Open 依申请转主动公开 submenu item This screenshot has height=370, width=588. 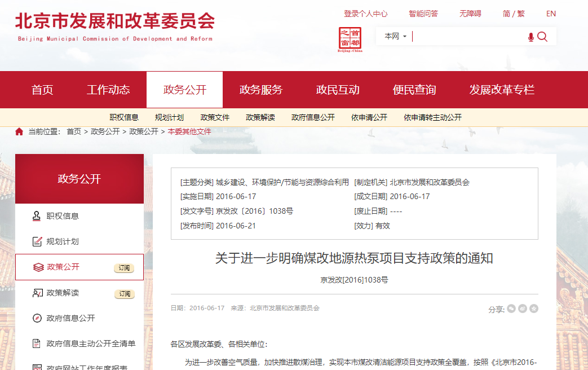432,117
